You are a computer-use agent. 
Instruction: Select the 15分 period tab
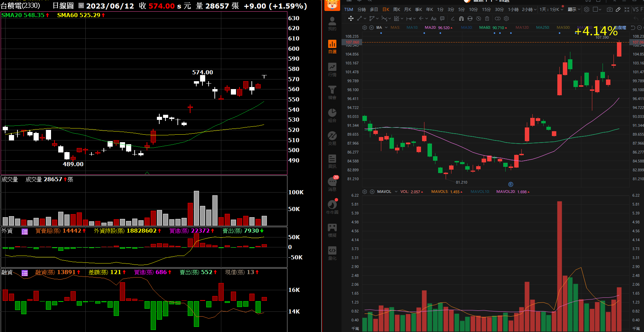pyautogui.click(x=486, y=10)
